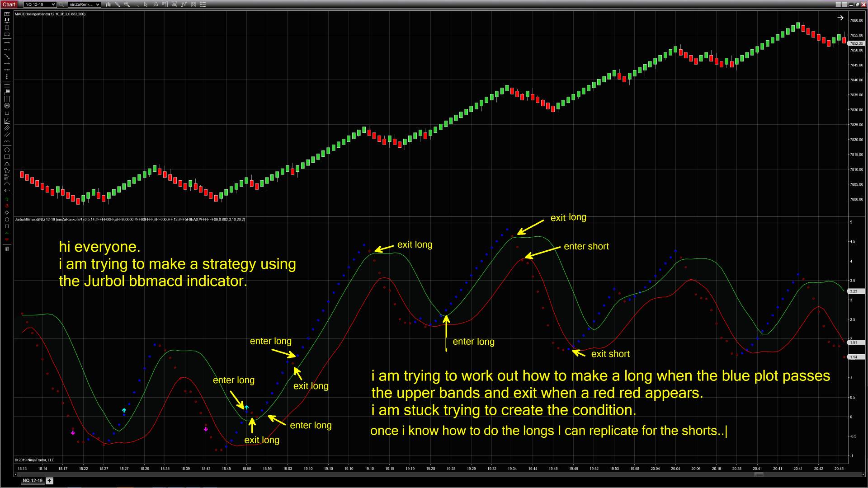Viewport: 868px width, 488px height.
Task: Expand the ninZaRenko bar type dropdown
Action: pos(97,5)
